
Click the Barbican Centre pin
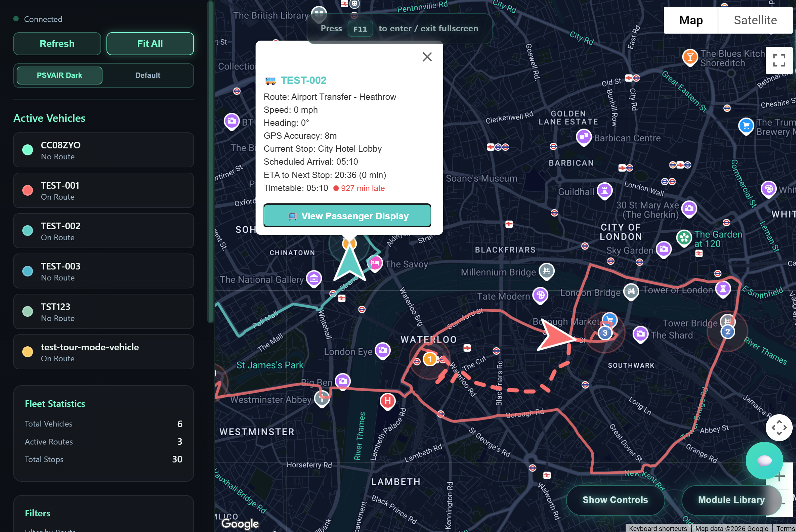pyautogui.click(x=584, y=137)
